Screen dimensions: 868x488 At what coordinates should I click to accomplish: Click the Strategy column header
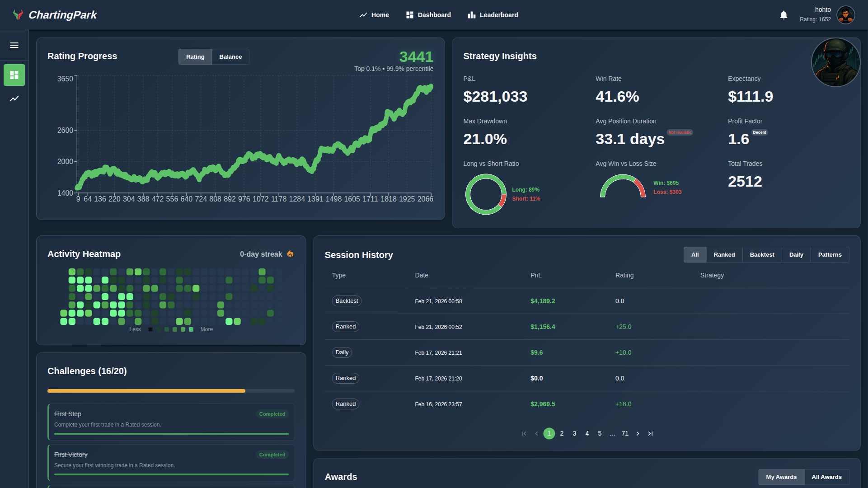pos(712,275)
